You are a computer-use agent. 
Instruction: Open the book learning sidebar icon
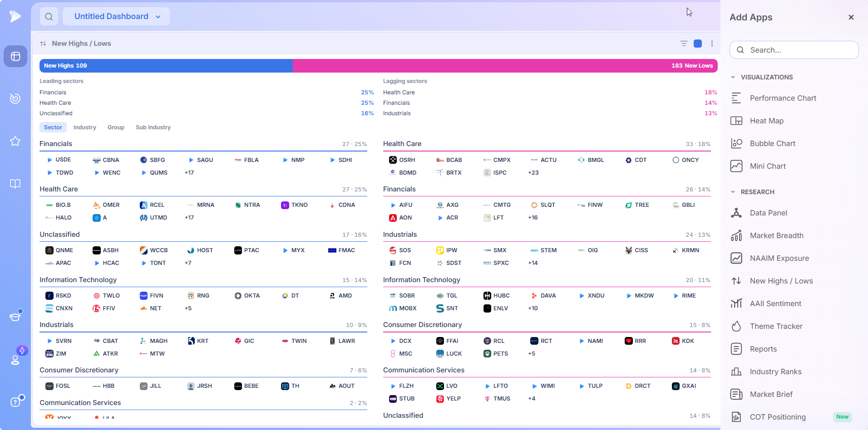[x=15, y=184]
